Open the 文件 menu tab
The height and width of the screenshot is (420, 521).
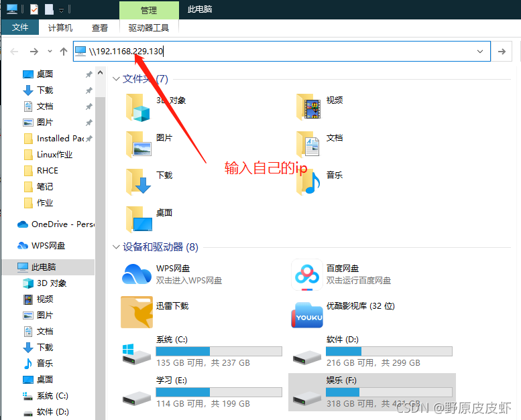tap(20, 27)
